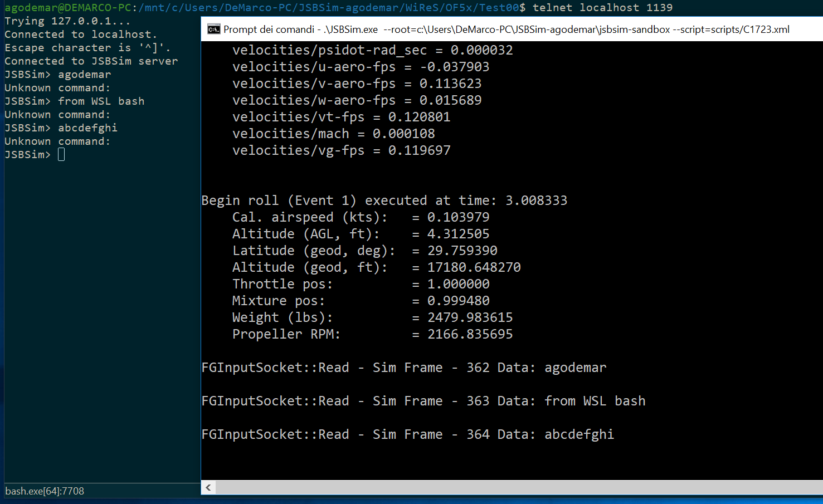Viewport: 823px width, 504px height.
Task: Click the velocities/u-aero-fps value line
Action: pyautogui.click(x=361, y=67)
